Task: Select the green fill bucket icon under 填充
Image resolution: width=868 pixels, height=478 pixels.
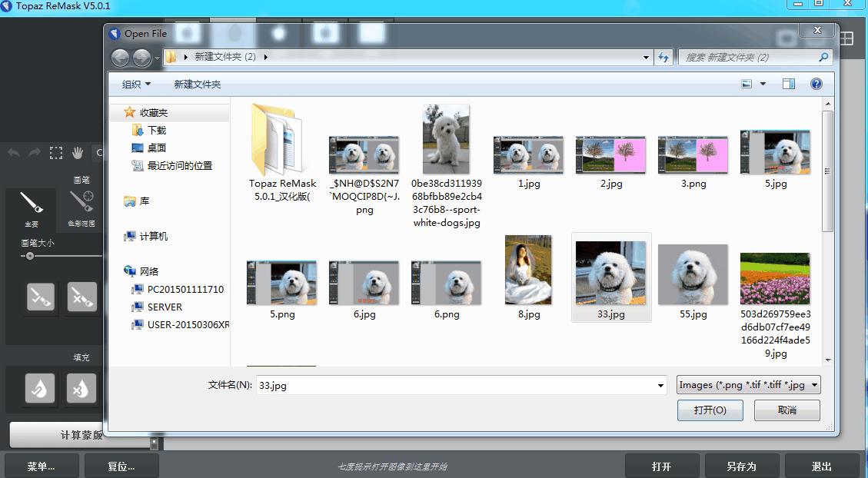Action: pos(40,390)
